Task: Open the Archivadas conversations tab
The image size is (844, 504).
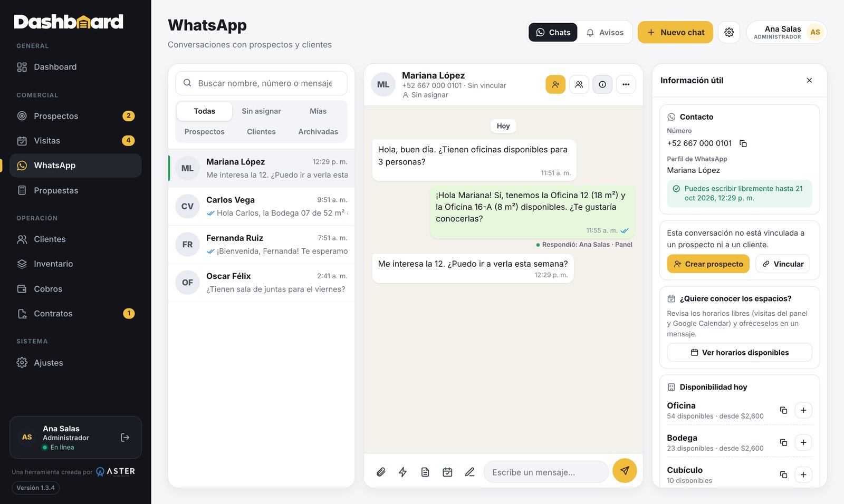Action: [318, 132]
